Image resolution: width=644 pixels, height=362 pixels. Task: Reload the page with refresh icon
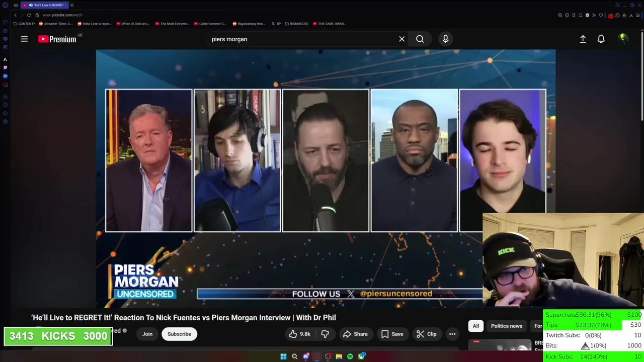[x=29, y=15]
